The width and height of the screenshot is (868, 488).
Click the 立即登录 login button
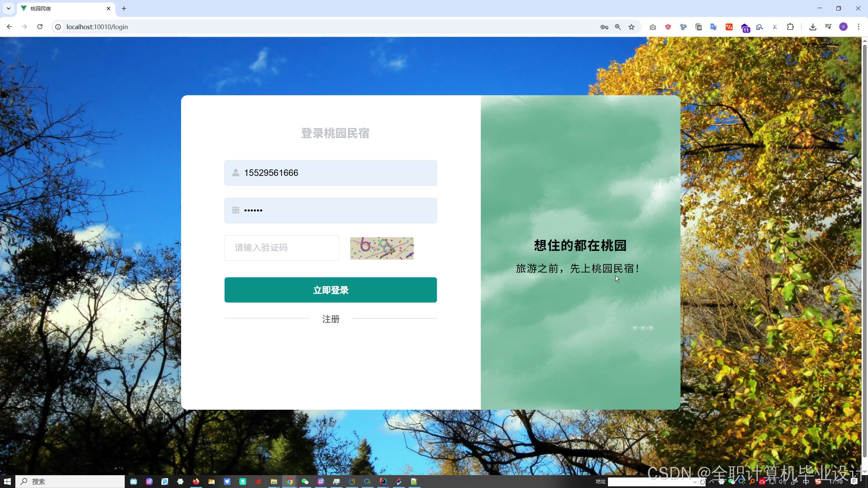point(330,290)
